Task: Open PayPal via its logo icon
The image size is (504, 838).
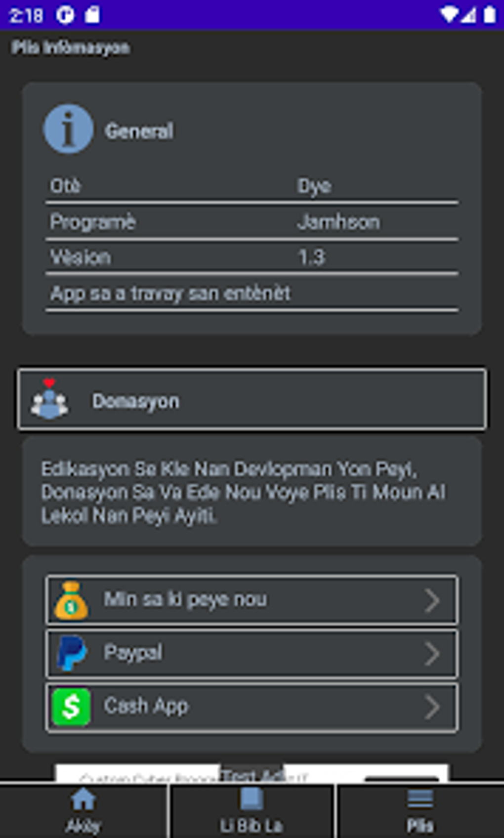Action: tap(71, 653)
